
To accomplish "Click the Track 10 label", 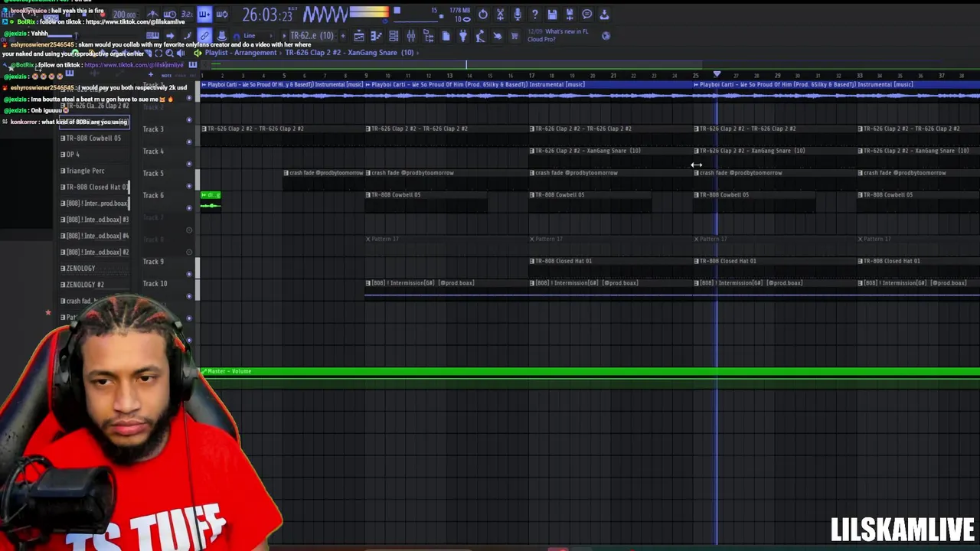I will [x=155, y=284].
